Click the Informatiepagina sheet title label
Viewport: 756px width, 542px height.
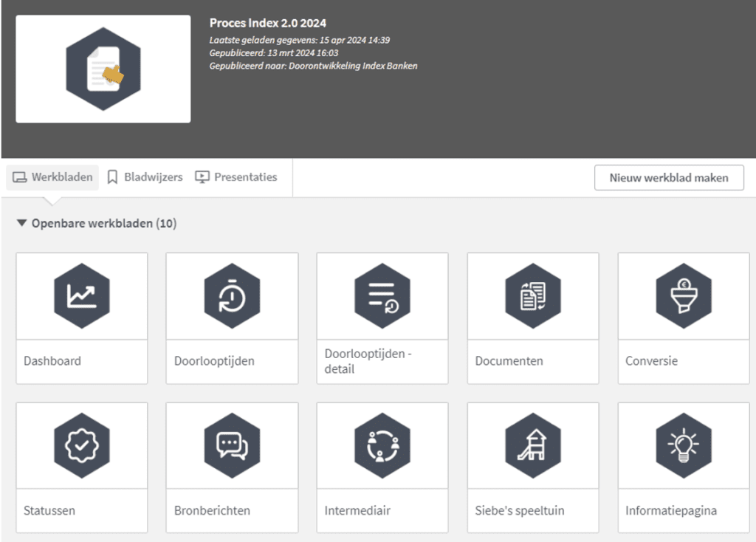click(x=670, y=510)
